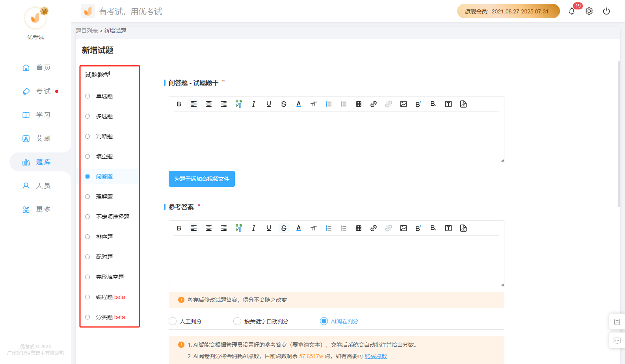
Task: Insert link in question stem editor
Action: tap(374, 104)
